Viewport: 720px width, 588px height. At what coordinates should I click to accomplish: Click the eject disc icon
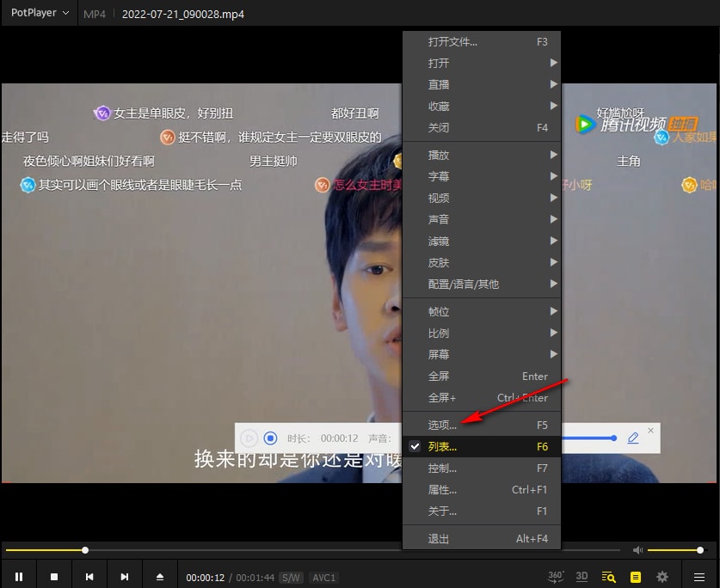(x=160, y=576)
